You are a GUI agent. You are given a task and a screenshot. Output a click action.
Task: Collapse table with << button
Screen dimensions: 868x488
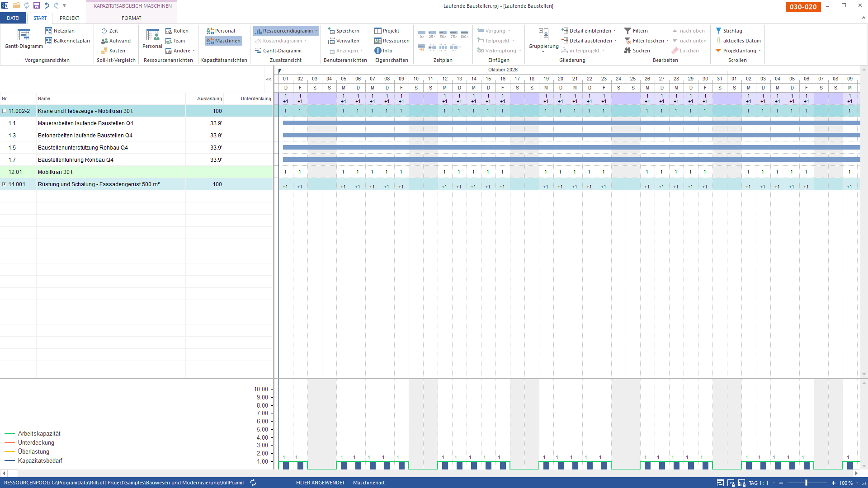[x=269, y=79]
